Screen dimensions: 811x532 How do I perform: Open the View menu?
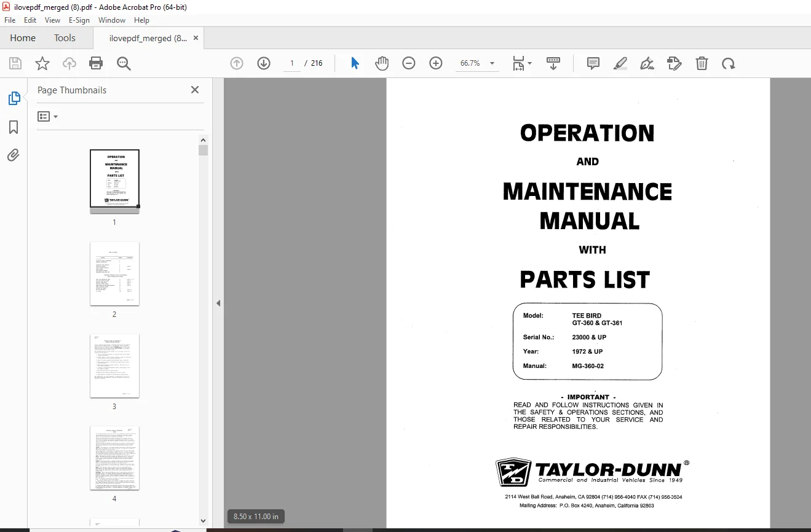[52, 20]
